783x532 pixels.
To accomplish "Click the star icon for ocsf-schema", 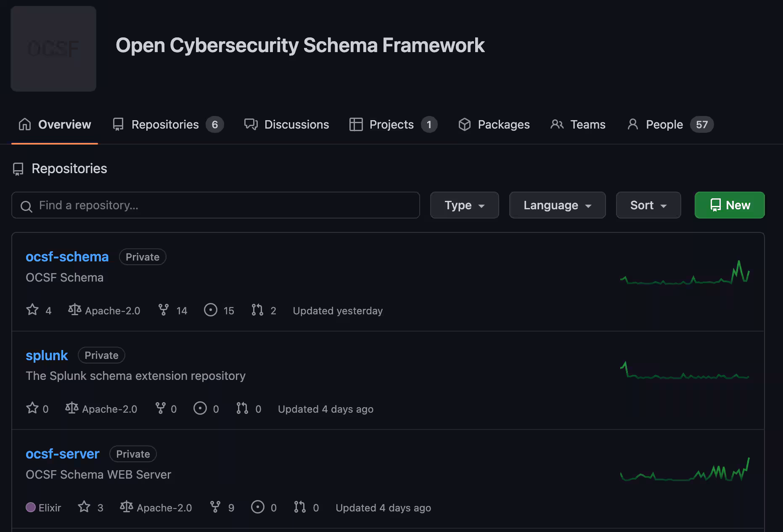I will 32,310.
